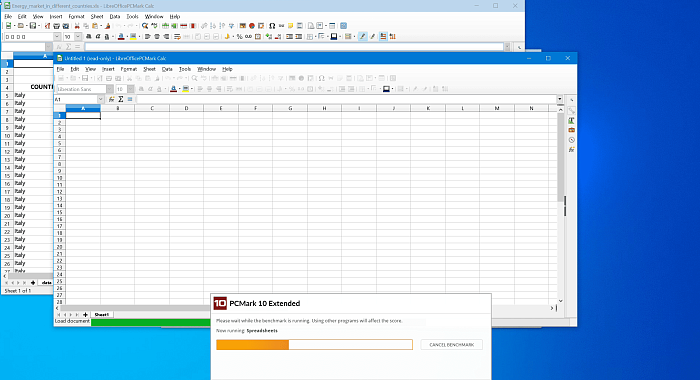This screenshot has height=380, width=700.
Task: Toggle AutoFilter in Energy_market window toolbar
Action: click(x=231, y=25)
